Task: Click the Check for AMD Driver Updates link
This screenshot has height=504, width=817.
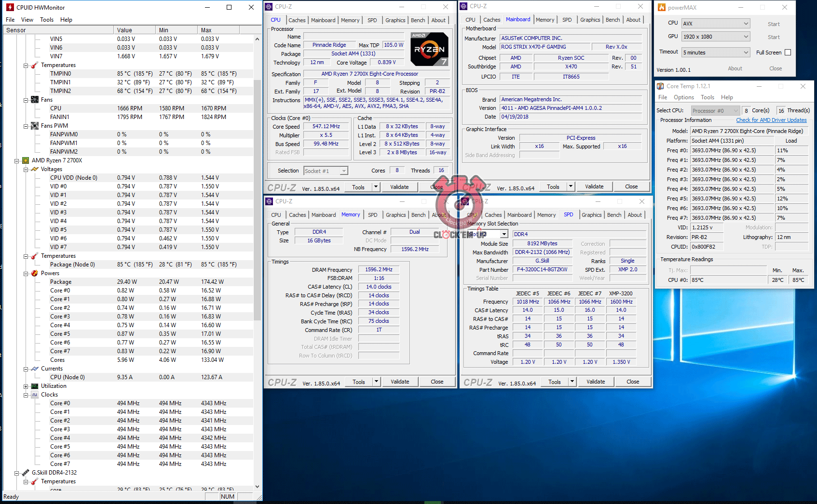Action: tap(771, 120)
